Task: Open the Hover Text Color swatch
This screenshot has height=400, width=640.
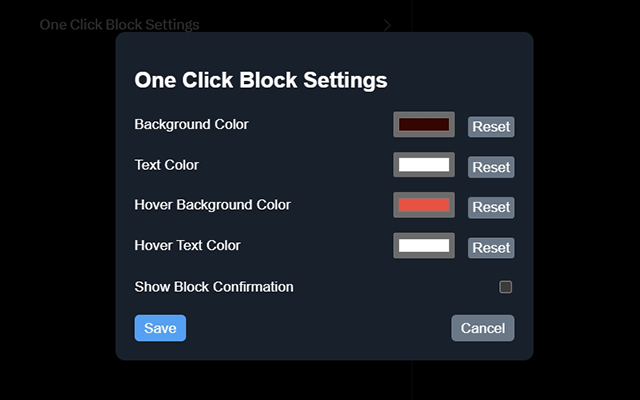Action: click(x=424, y=246)
